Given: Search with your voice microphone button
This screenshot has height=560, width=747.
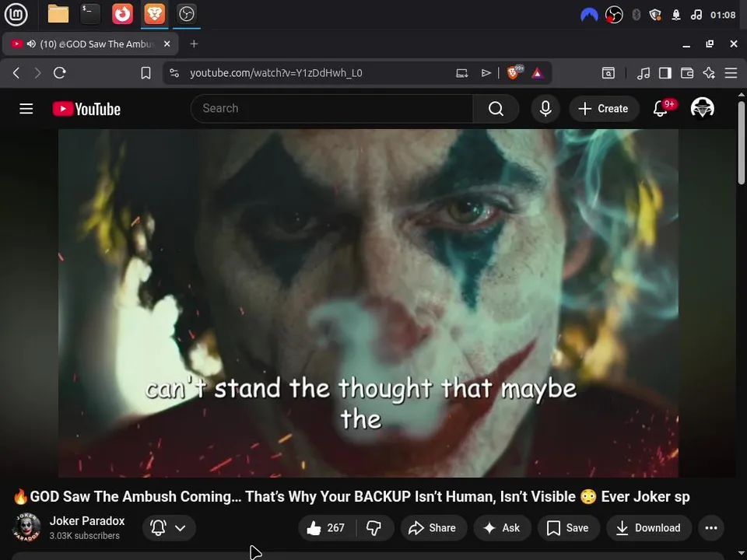Looking at the screenshot, I should tap(545, 109).
